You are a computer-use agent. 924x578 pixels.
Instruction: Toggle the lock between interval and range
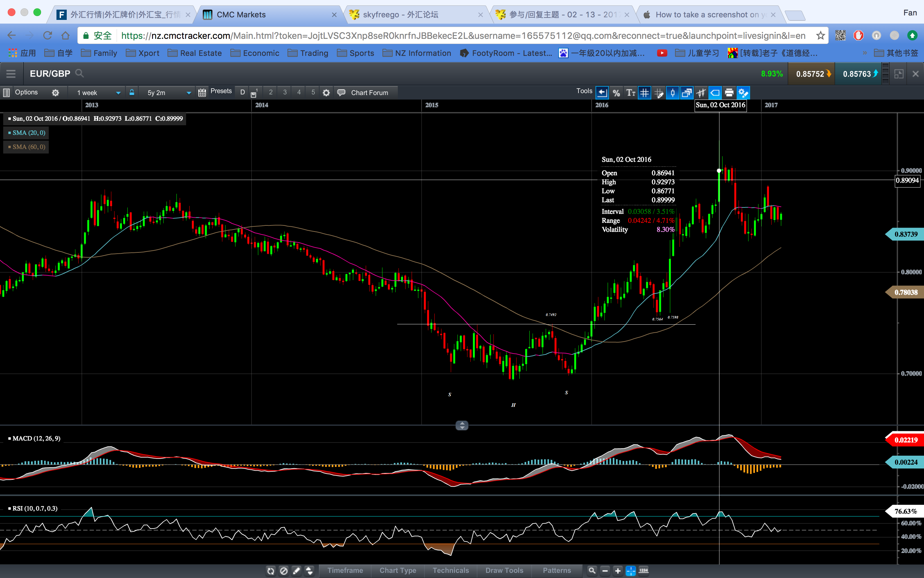pos(132,92)
